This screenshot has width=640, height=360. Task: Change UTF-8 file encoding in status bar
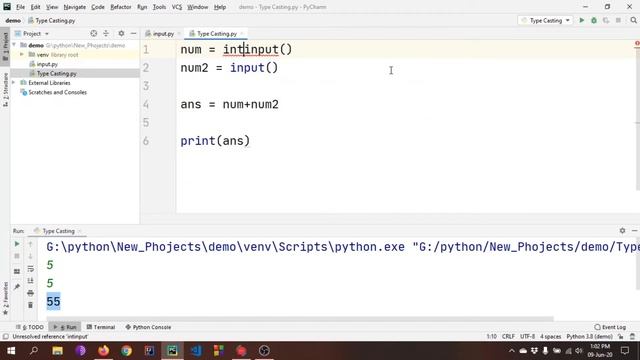[x=527, y=336]
